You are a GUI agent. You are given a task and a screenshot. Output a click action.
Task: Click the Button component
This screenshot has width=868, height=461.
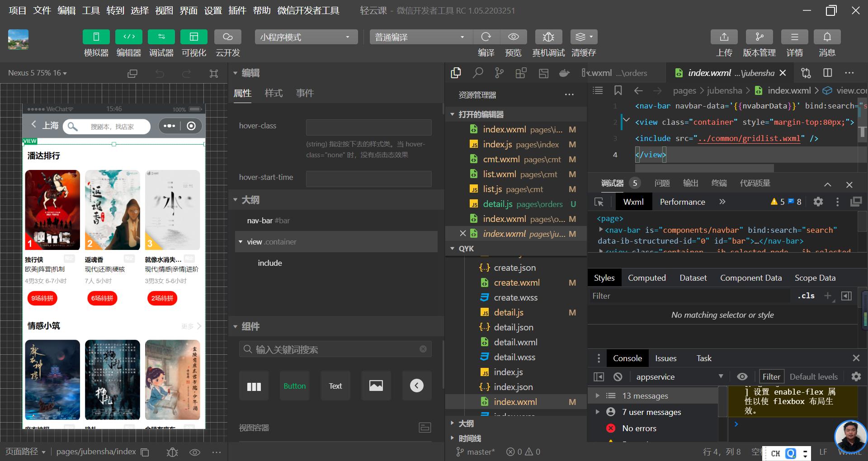tap(294, 386)
